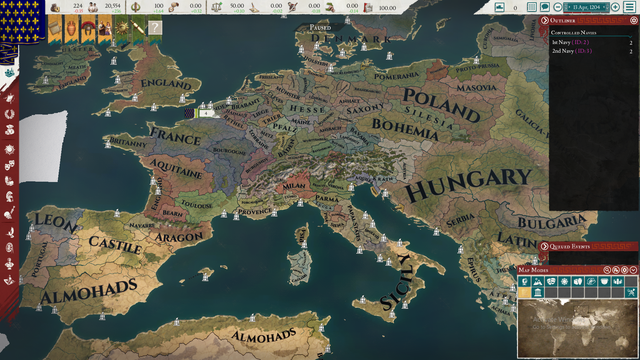Open the main hamburger menu

(x=629, y=7)
